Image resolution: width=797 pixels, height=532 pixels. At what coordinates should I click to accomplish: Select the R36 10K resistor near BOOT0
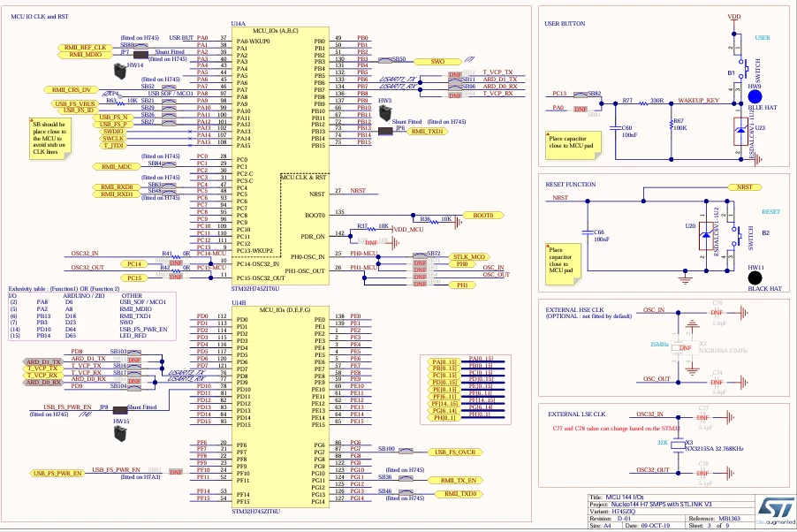pos(434,221)
